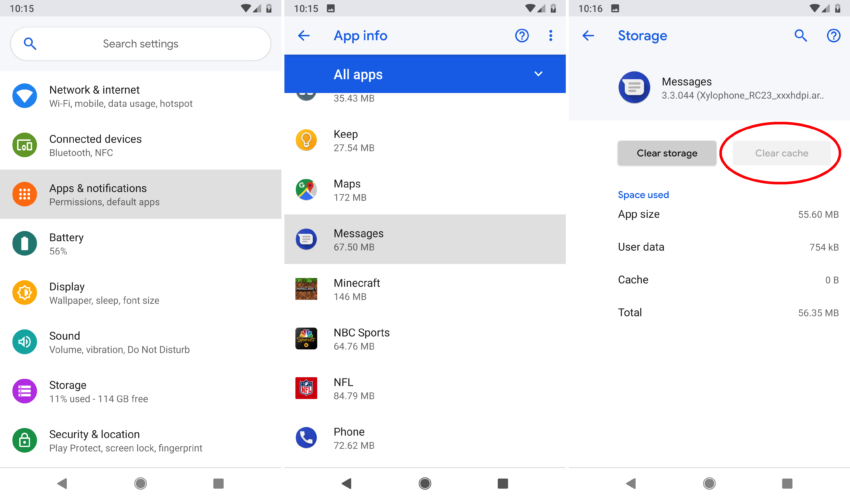This screenshot has width=850, height=500.
Task: Tap the Display brightness icon
Action: point(24,293)
